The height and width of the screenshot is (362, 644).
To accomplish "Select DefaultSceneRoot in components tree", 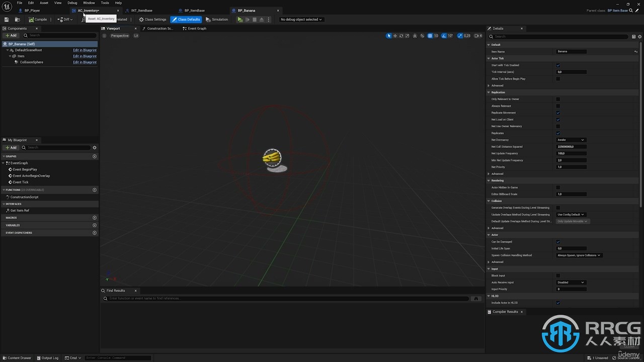I will pyautogui.click(x=28, y=50).
